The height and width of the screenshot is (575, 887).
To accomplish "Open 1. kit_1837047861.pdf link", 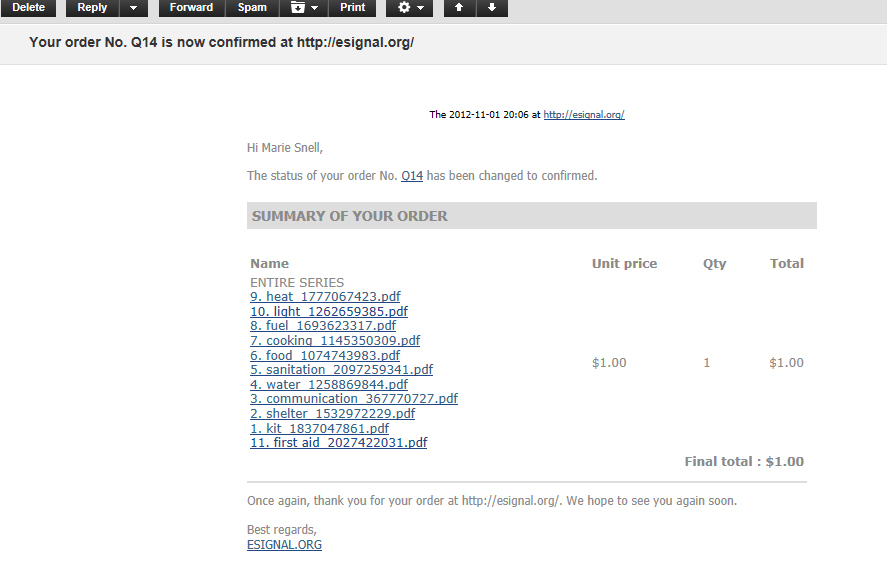I will coord(320,428).
